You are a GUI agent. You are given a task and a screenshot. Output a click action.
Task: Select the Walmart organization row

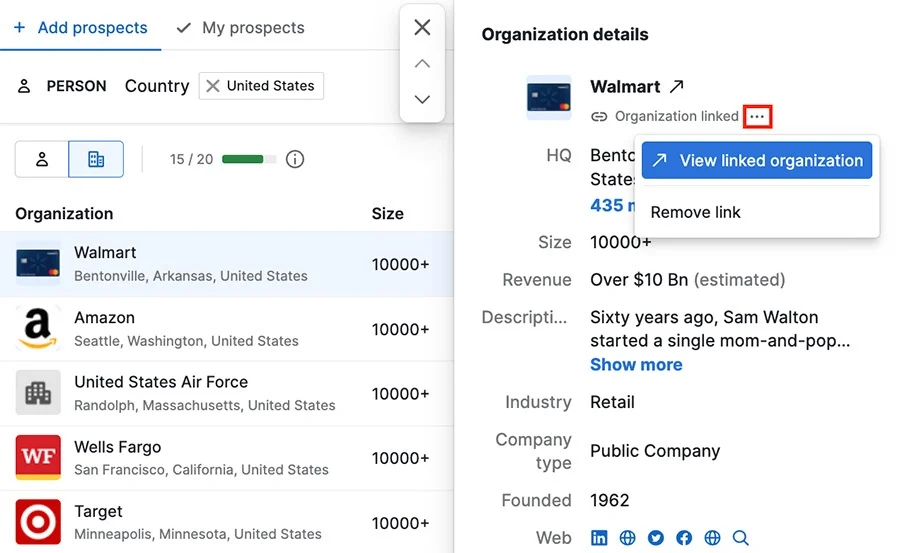[x=227, y=264]
